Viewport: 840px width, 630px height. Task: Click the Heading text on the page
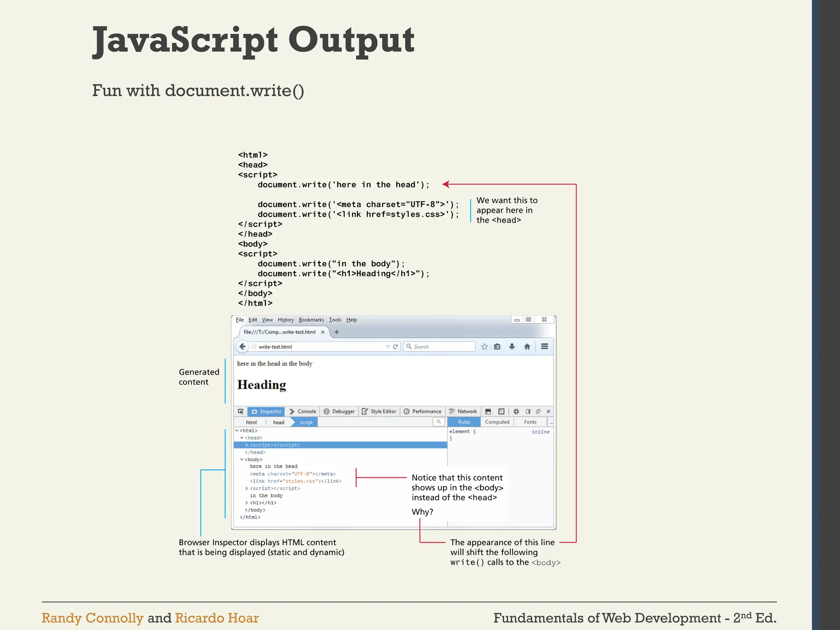262,385
